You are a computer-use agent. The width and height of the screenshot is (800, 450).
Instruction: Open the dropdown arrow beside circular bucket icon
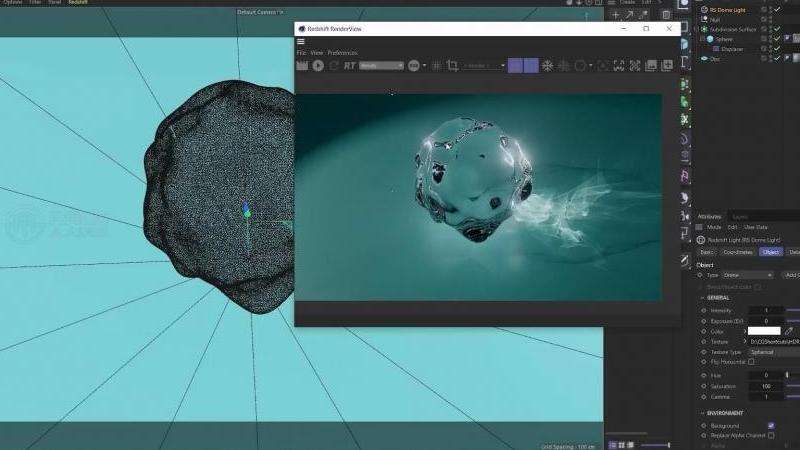(591, 65)
